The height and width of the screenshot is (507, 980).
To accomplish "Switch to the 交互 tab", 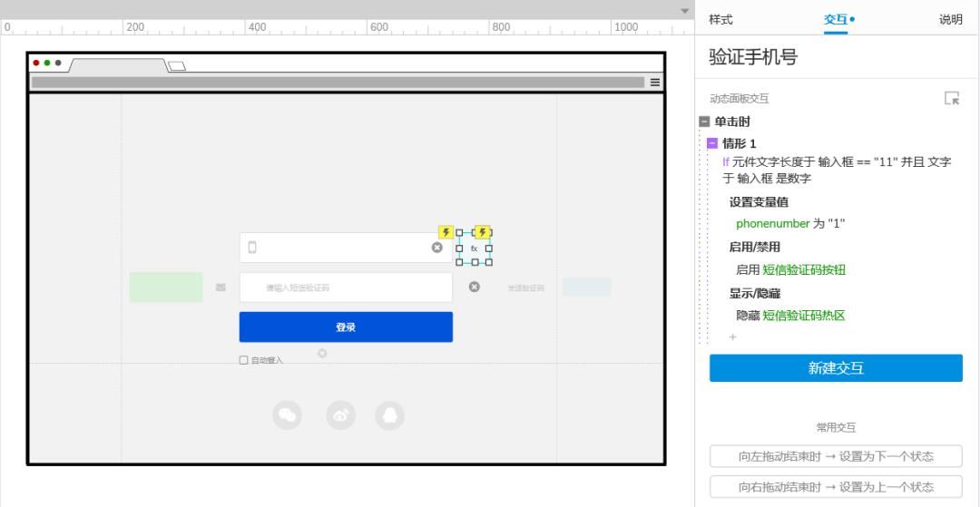I will 836,19.
